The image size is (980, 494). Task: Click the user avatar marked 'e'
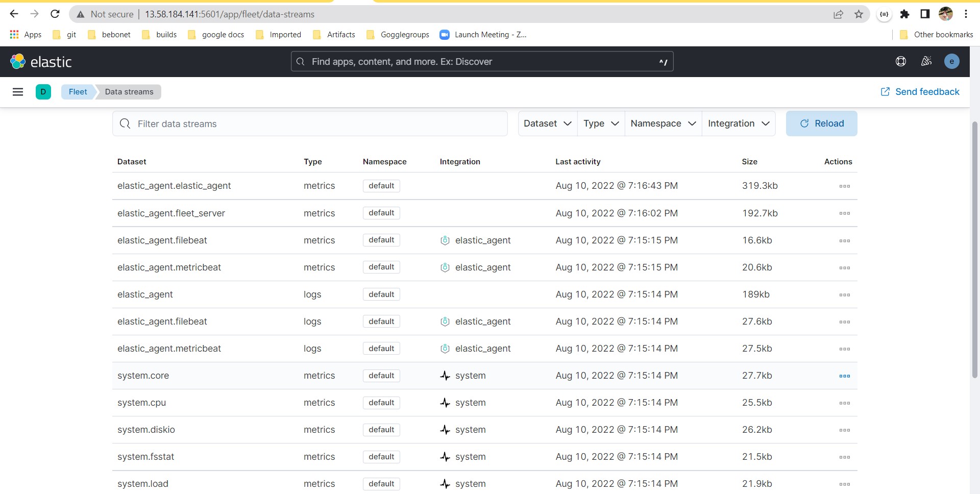click(x=952, y=61)
